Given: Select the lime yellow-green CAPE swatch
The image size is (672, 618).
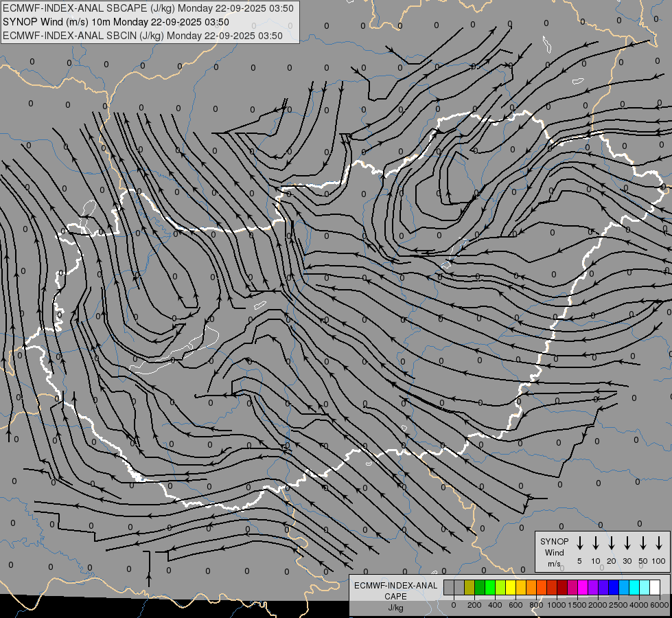Looking at the screenshot, I should pyautogui.click(x=500, y=587).
